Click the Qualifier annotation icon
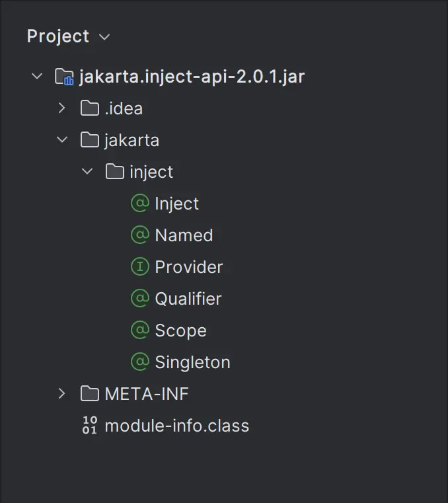This screenshot has width=448, height=503. [139, 299]
